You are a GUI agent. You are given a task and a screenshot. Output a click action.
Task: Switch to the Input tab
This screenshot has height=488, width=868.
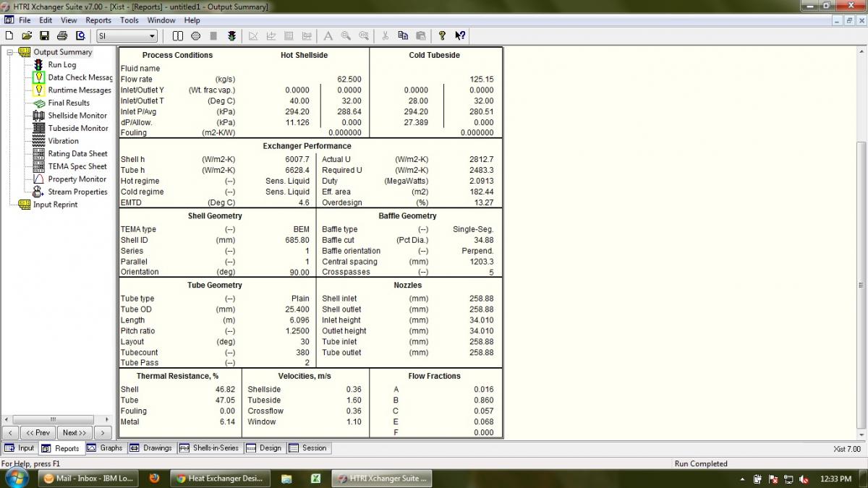[x=20, y=448]
